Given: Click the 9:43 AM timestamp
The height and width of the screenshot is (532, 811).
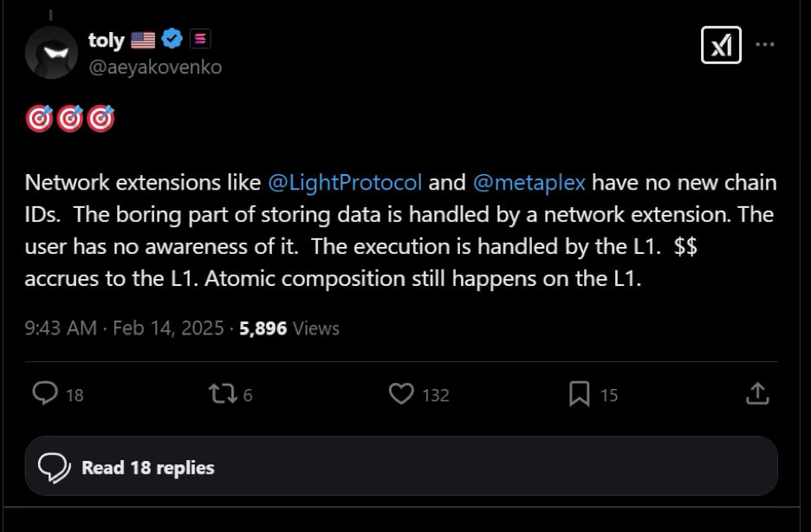Looking at the screenshot, I should pyautogui.click(x=59, y=328).
